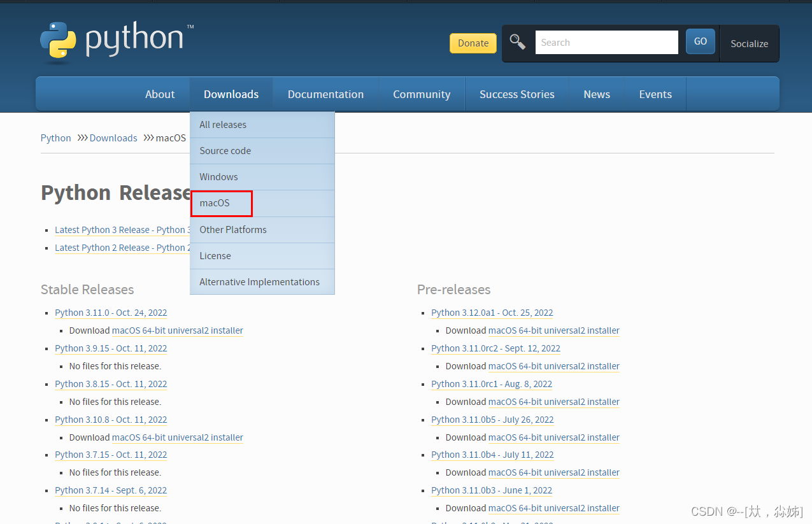Select Windows in Downloads dropdown

[x=262, y=177]
